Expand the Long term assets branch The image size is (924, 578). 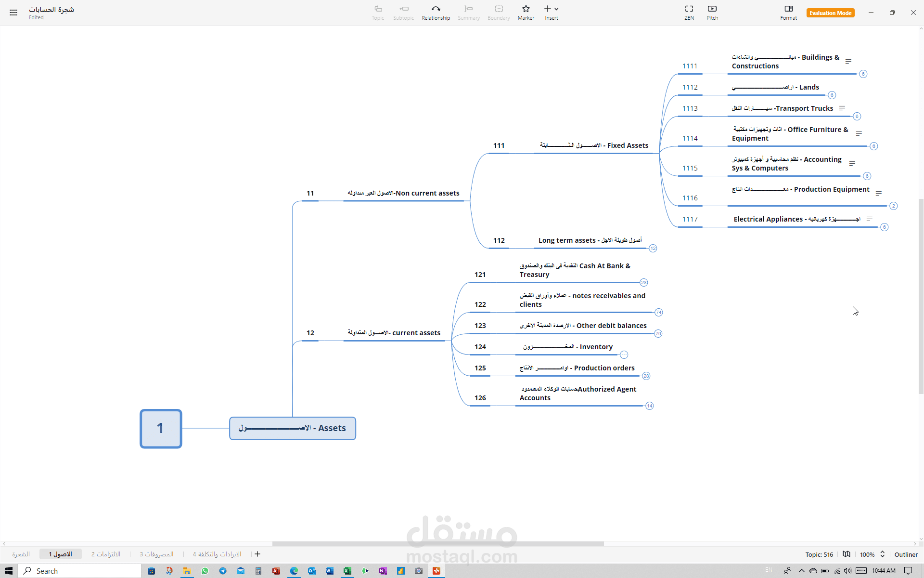[x=653, y=249]
